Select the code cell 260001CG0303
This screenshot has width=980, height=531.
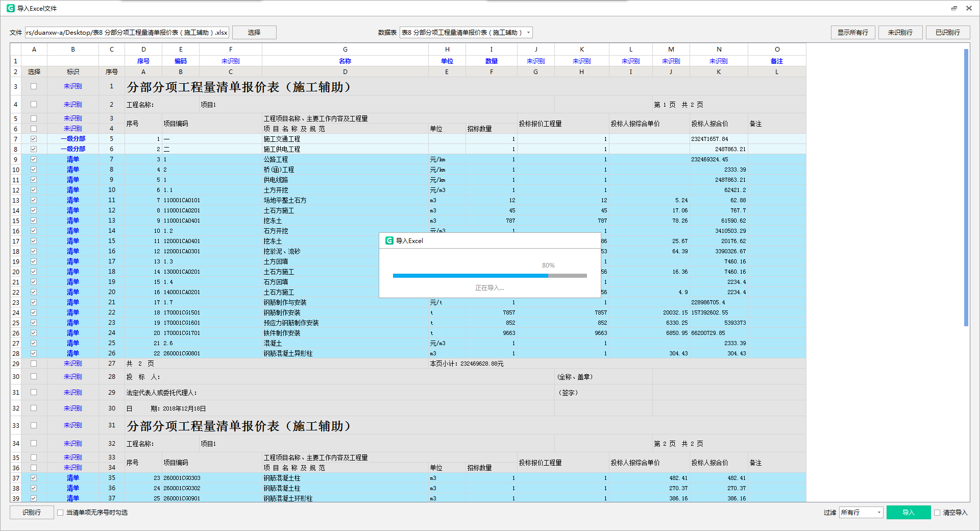(x=181, y=478)
